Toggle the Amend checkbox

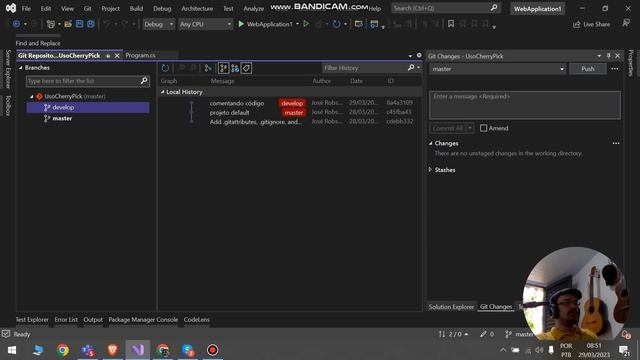point(484,128)
